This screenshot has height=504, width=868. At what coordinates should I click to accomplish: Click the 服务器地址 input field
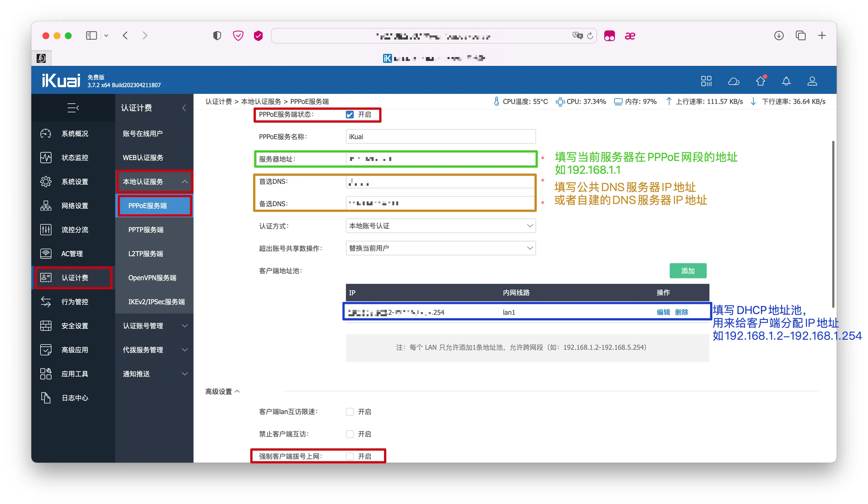coord(440,159)
